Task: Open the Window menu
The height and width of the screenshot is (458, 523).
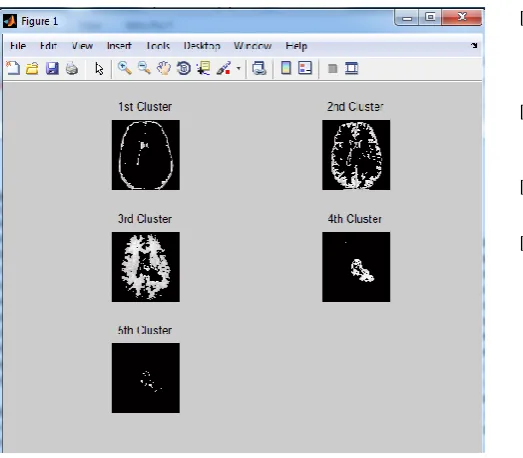Action: pos(252,46)
